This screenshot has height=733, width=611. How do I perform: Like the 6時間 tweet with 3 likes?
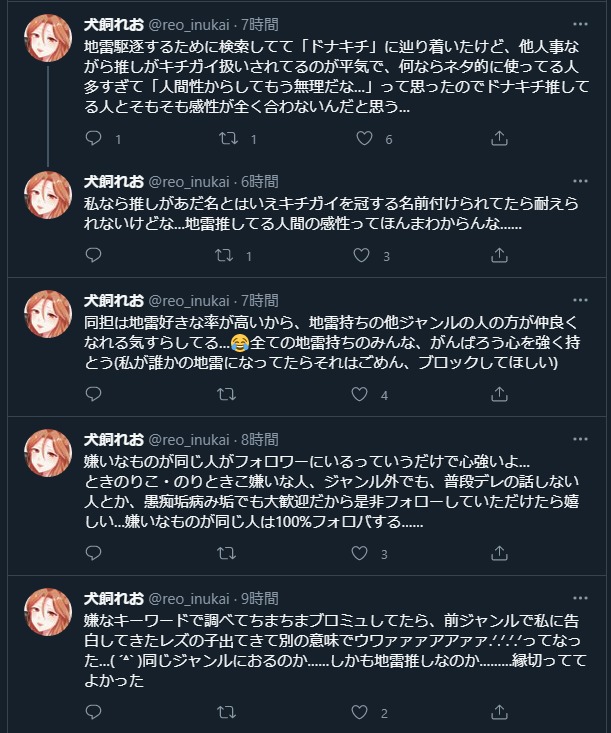[364, 256]
